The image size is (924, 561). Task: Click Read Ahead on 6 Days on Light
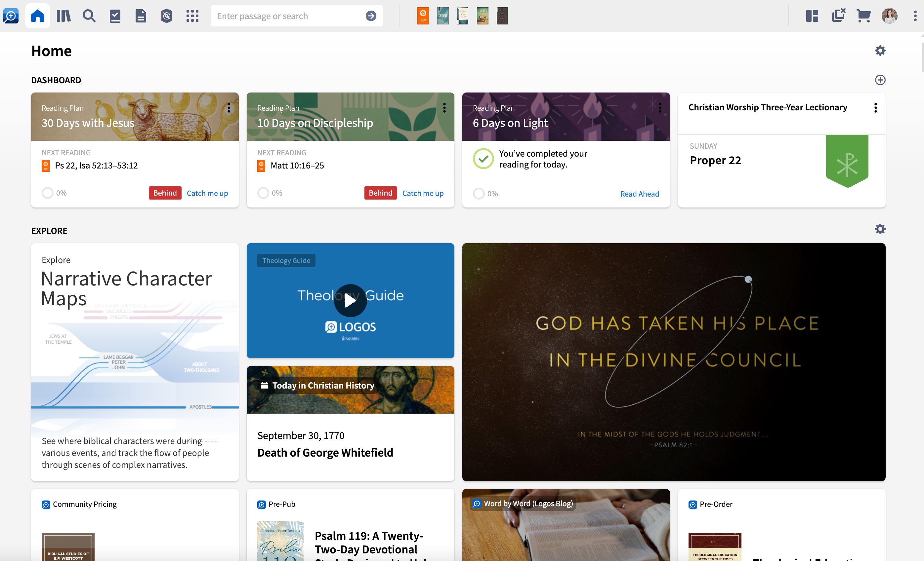(x=639, y=194)
